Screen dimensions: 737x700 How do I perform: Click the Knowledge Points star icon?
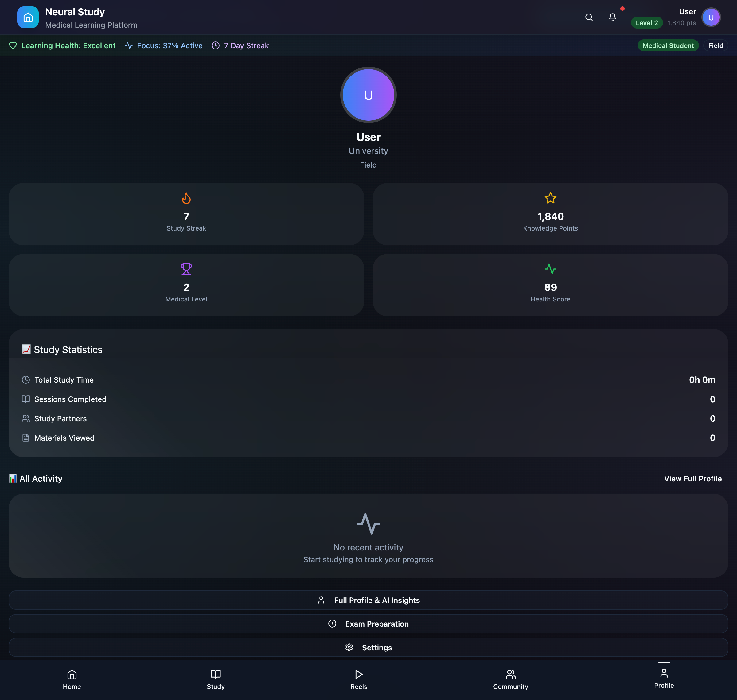(550, 198)
